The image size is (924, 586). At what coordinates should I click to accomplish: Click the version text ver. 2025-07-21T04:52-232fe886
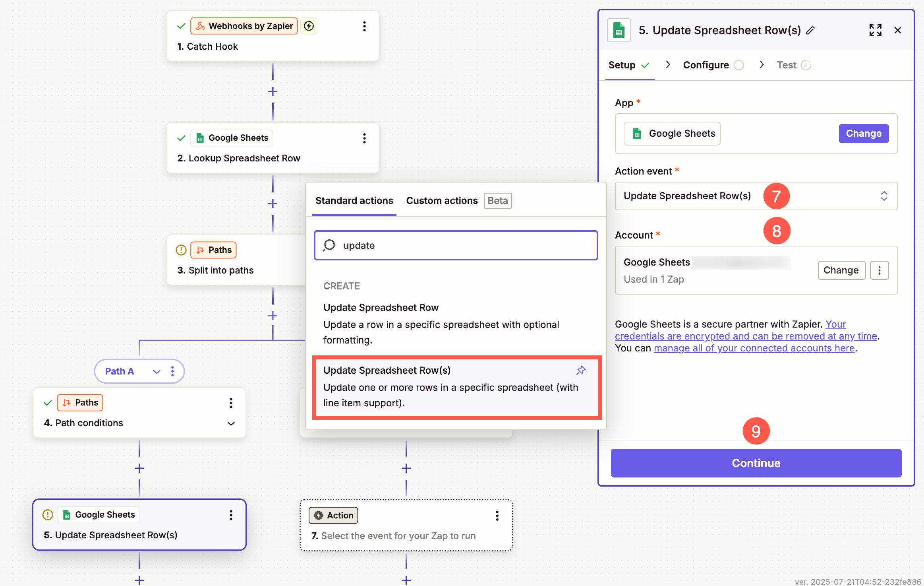coord(858,581)
